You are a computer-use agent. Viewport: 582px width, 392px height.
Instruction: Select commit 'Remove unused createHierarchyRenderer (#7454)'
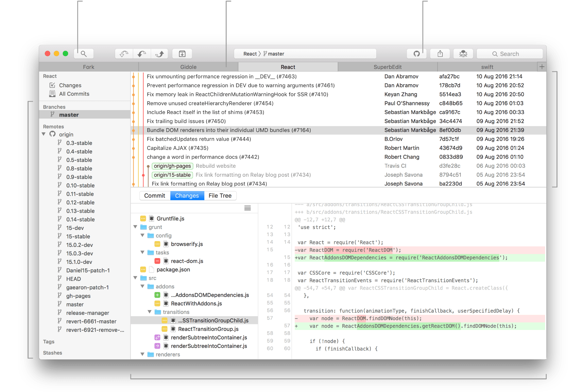(x=338, y=103)
